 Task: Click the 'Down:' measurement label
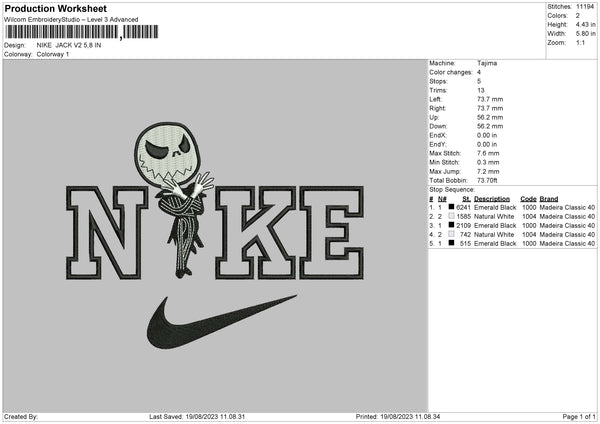438,126
